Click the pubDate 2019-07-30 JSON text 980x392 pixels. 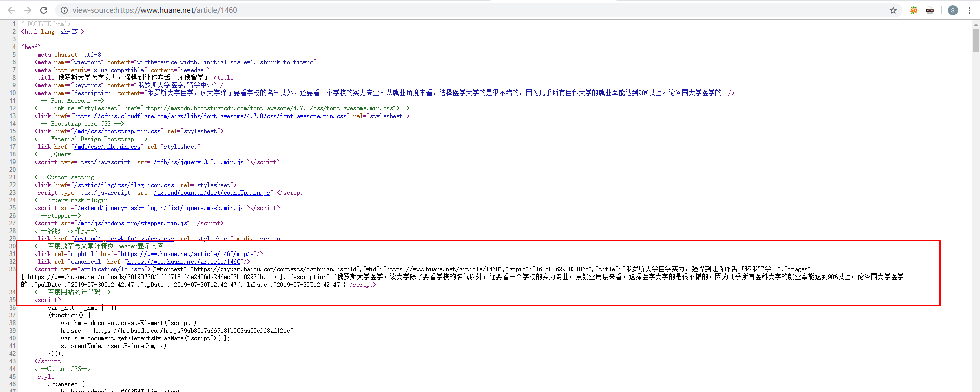coord(86,285)
